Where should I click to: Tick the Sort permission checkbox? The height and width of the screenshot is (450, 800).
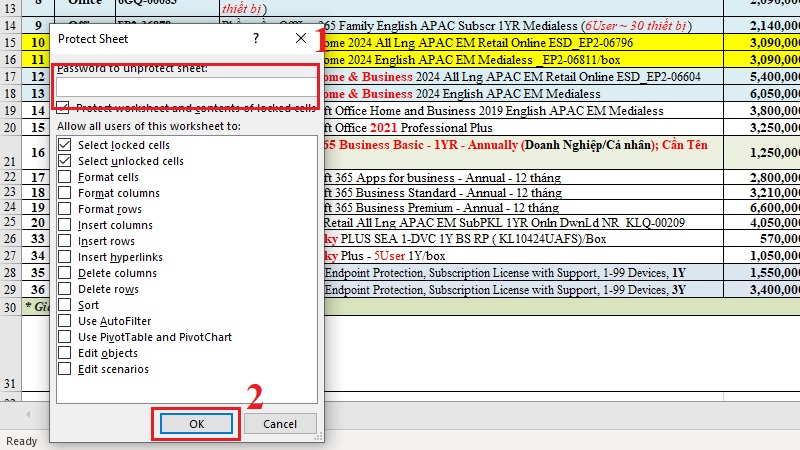pyautogui.click(x=64, y=305)
